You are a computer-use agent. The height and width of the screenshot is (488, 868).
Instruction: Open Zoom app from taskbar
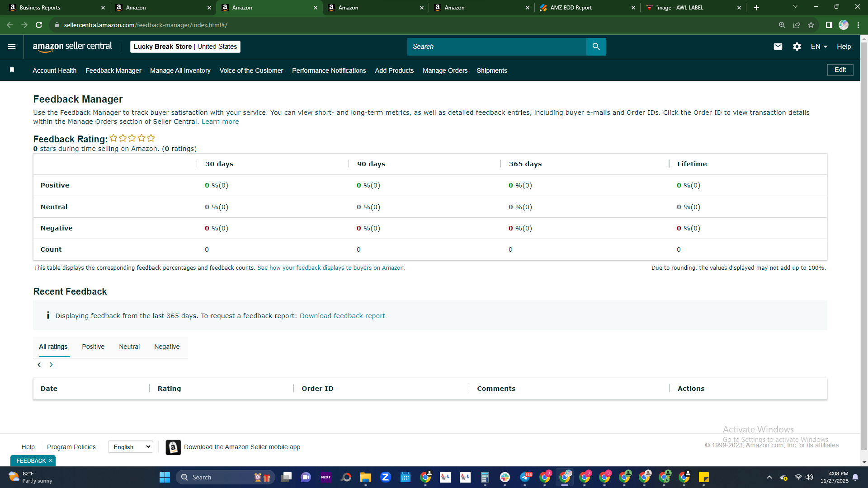point(386,477)
